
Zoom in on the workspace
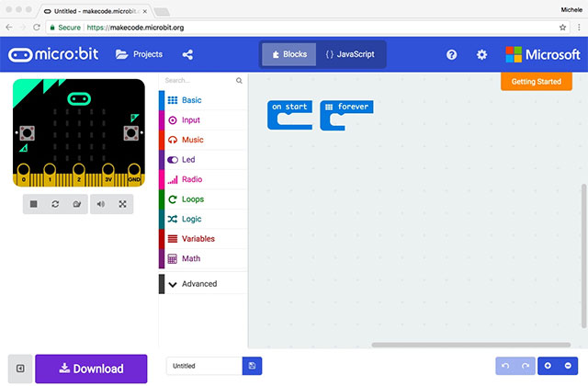coord(548,366)
